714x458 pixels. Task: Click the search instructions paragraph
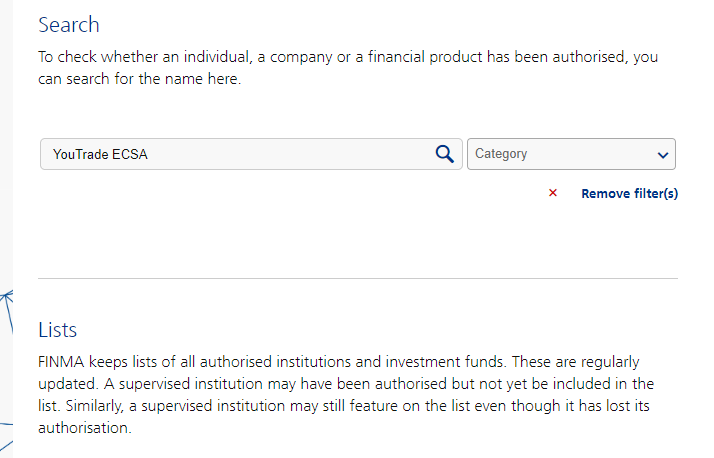click(348, 67)
